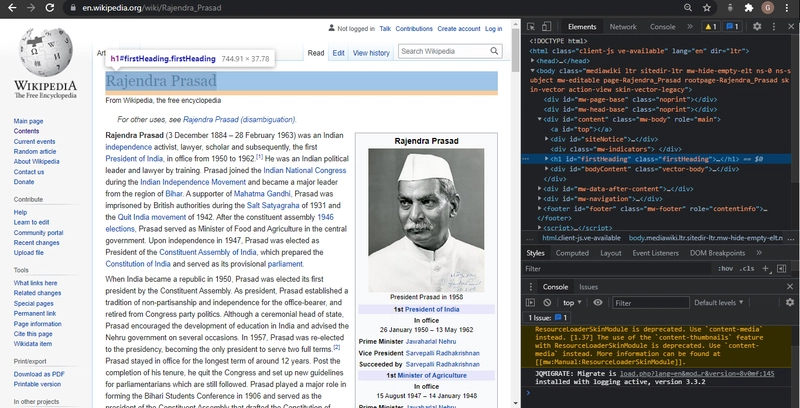This screenshot has width=800, height=408.
Task: Expand the mw-navigation div node
Action: pyautogui.click(x=540, y=198)
